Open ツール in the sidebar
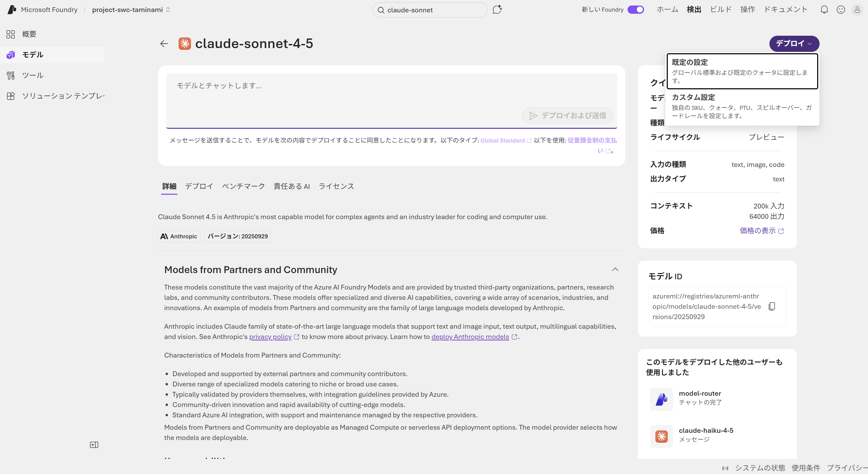Viewport: 868px width, 474px height. point(33,75)
